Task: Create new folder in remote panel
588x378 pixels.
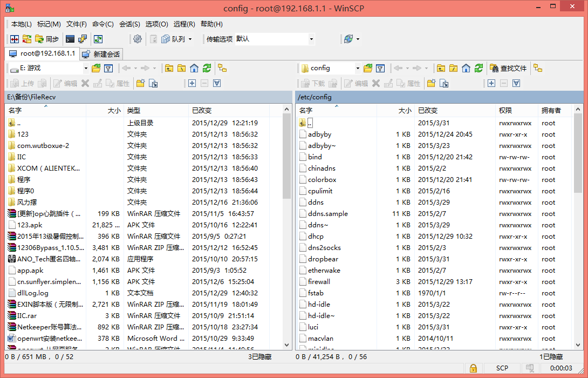Action: [x=431, y=83]
